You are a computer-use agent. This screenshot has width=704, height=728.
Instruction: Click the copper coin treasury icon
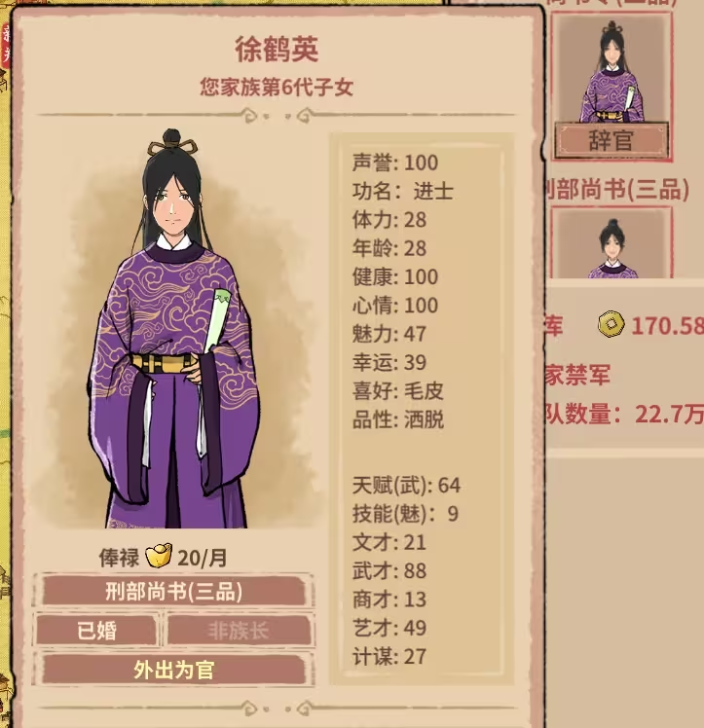click(x=611, y=324)
